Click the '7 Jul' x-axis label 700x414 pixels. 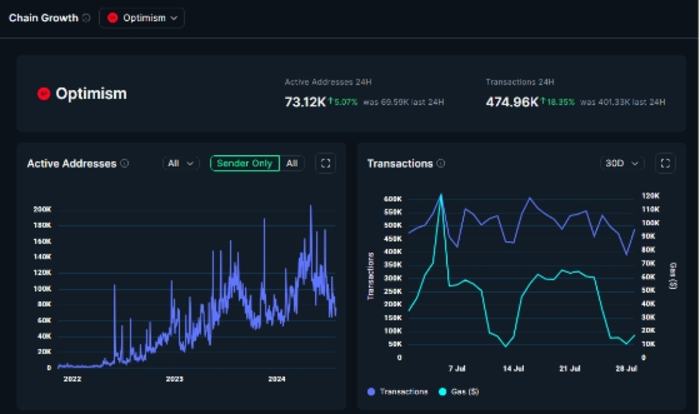[x=457, y=369]
